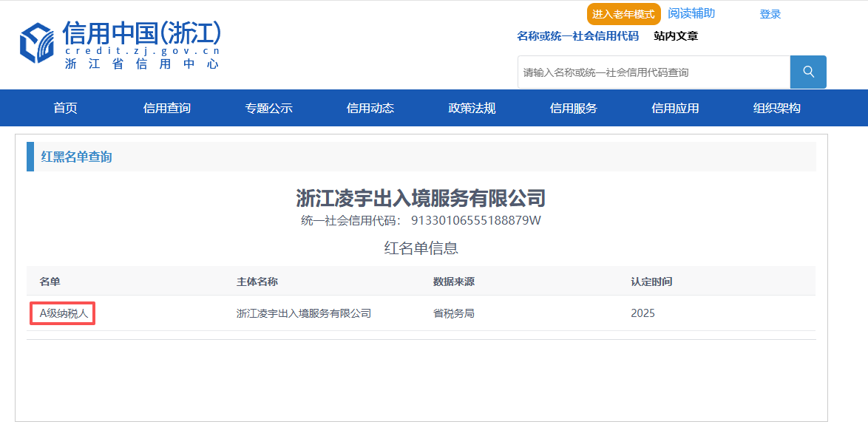Click the 名单 column header
The width and height of the screenshot is (868, 433).
pos(50,282)
